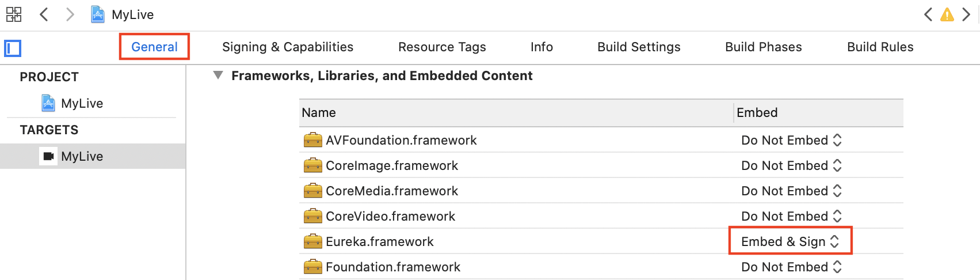Open the Build Settings tab
The height and width of the screenshot is (280, 980).
click(639, 47)
